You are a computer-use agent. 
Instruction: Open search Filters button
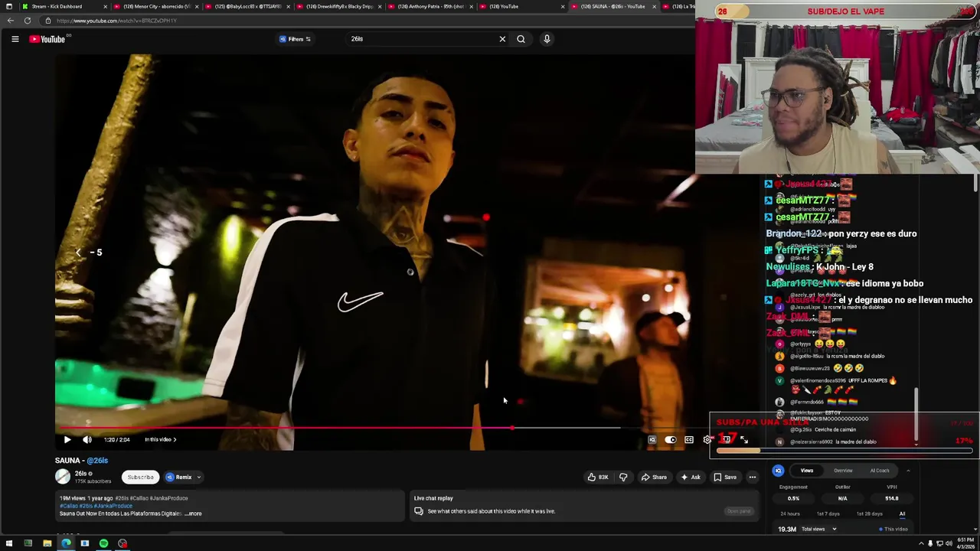click(296, 39)
